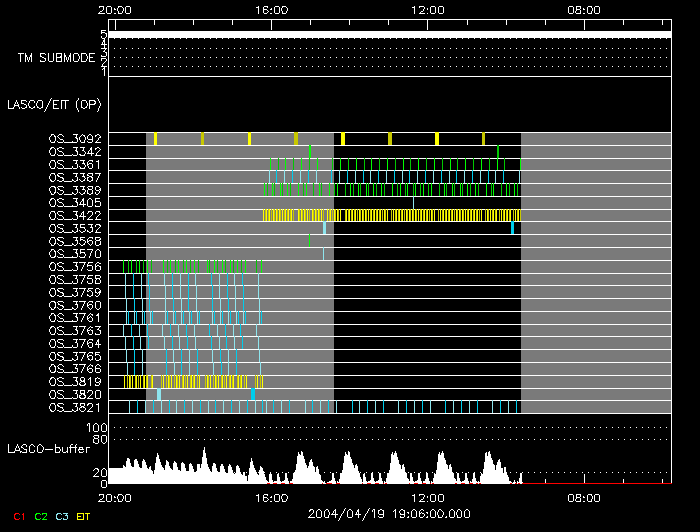
Task: Click the red C1 legend label
Action: [x=19, y=516]
